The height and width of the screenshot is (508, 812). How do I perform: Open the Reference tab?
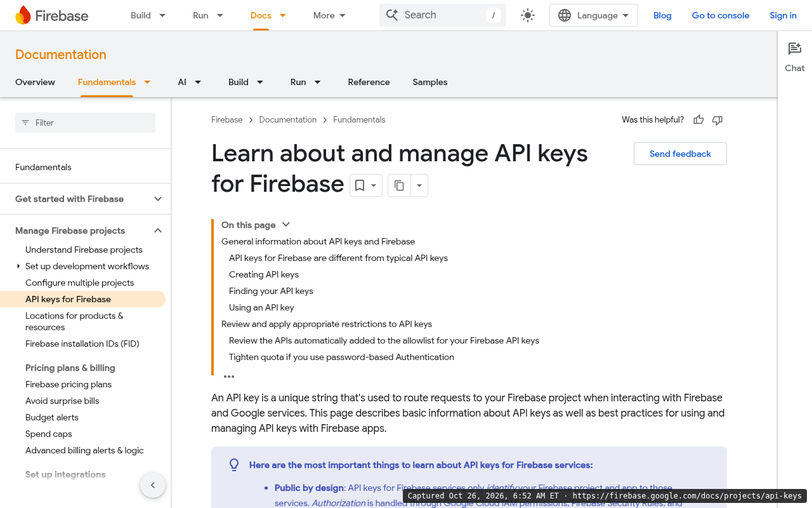[x=369, y=82]
